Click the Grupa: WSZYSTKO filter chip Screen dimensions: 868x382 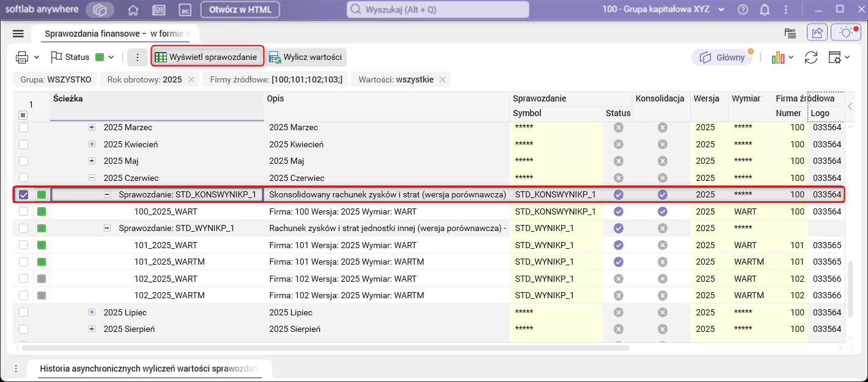tap(56, 79)
